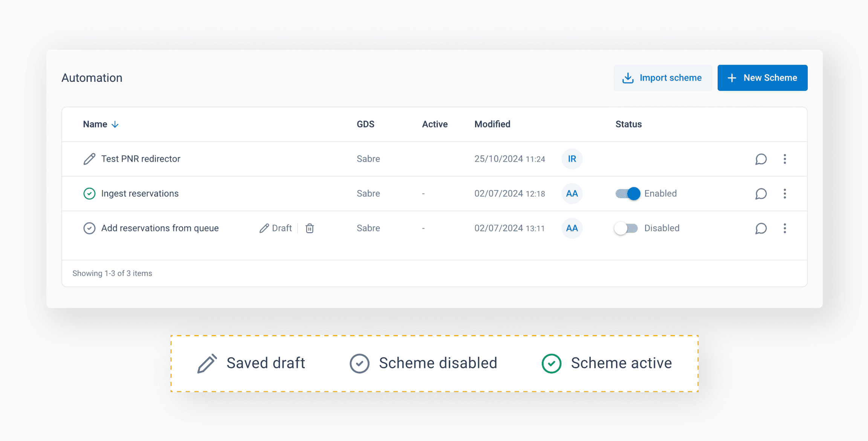The width and height of the screenshot is (868, 441).
Task: Click green check icon for Ingest reservations
Action: [89, 194]
